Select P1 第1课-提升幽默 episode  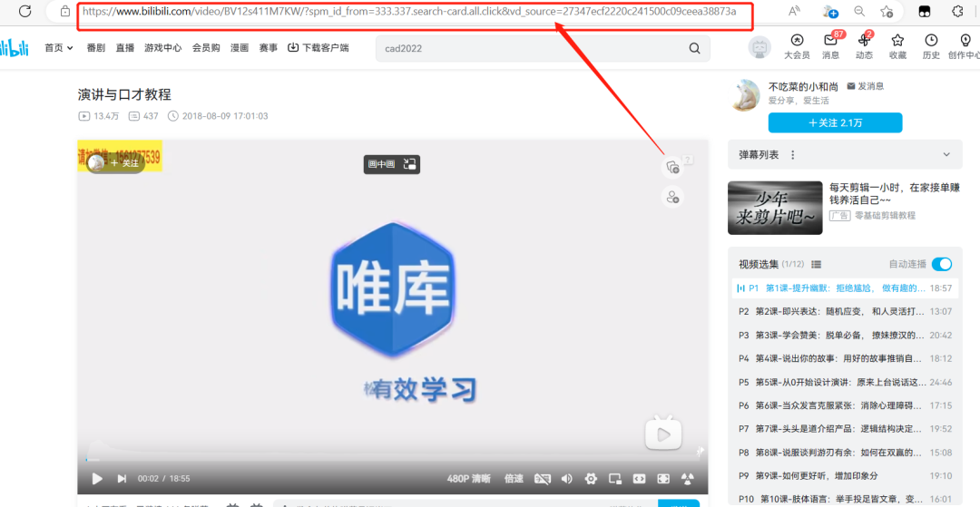(x=845, y=288)
